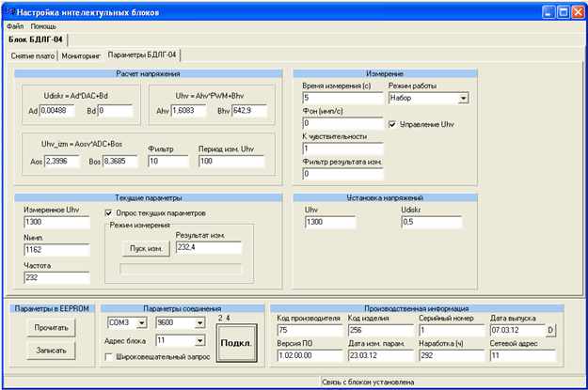
Task: Click the Код производителя field
Action: [x=310, y=331]
